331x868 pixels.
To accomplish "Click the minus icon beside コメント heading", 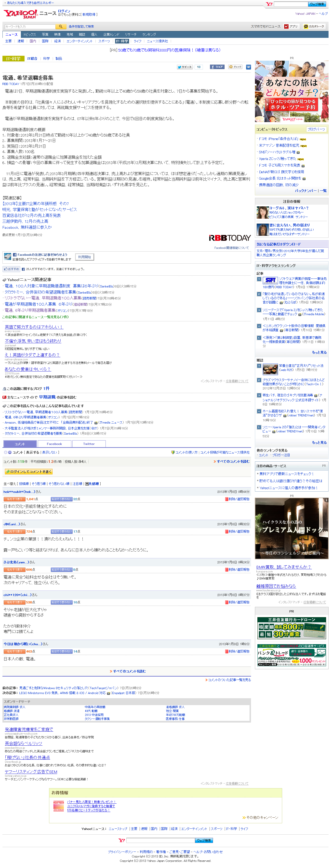I will pyautogui.click(x=10, y=452).
